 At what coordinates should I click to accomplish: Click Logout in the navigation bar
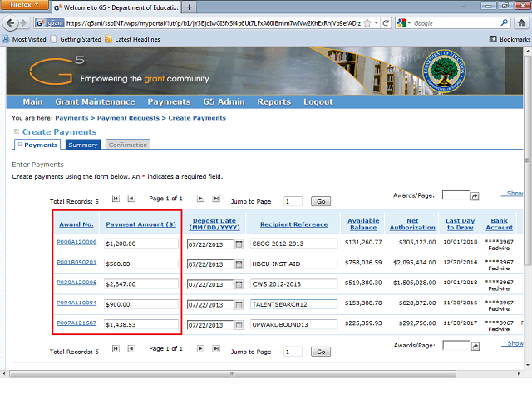tap(318, 101)
